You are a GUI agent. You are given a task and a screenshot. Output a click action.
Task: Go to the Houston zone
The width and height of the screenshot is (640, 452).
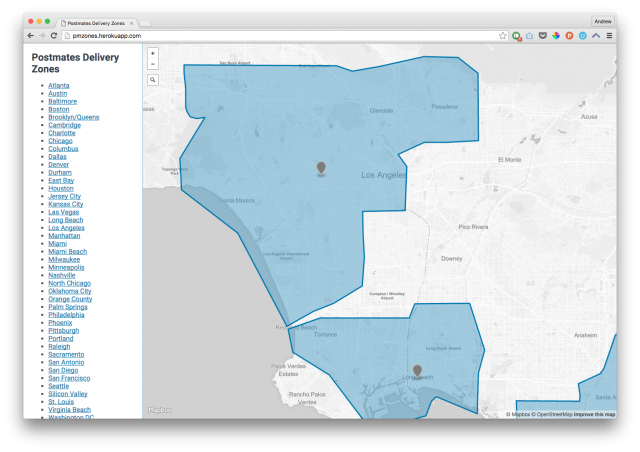[x=61, y=188]
